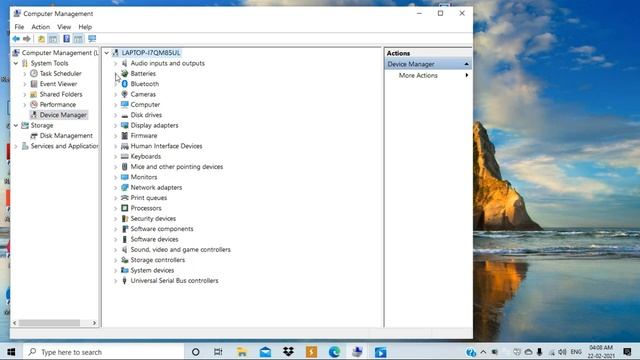
Task: Select Print queues category
Action: tap(149, 198)
